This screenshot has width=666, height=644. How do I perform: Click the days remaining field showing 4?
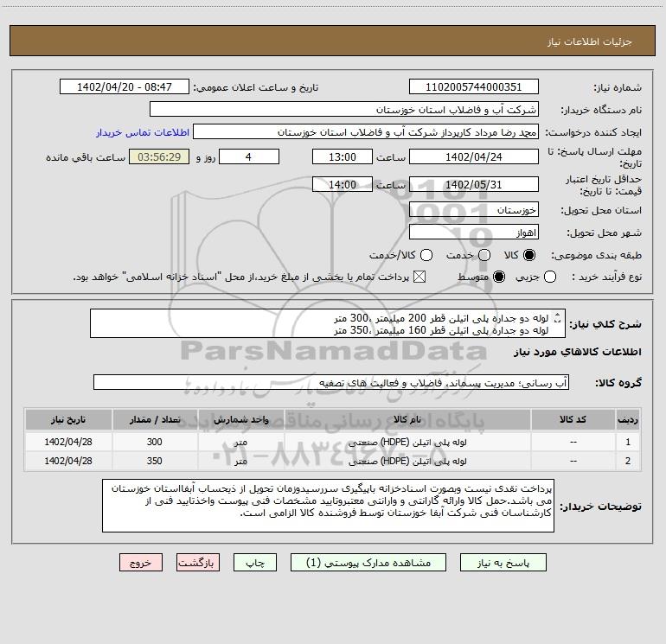249,156
